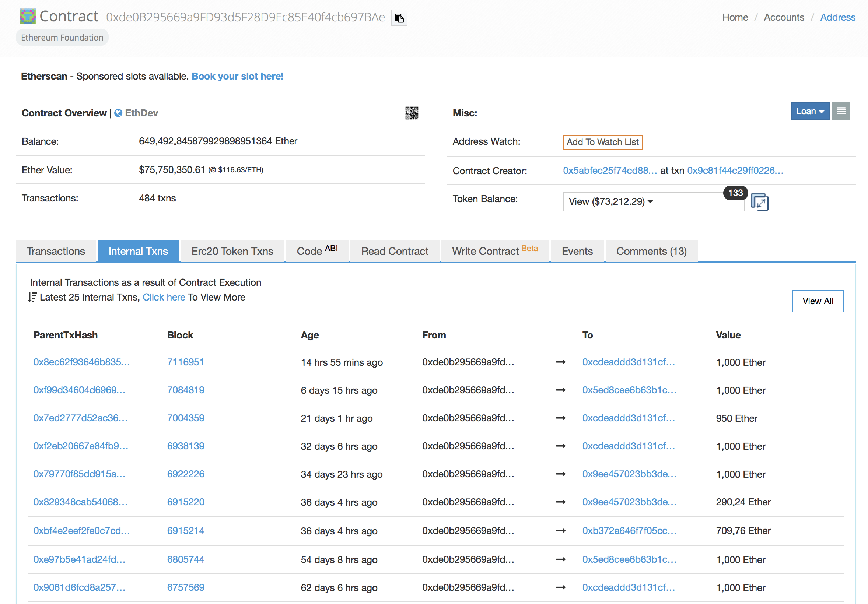Image resolution: width=868 pixels, height=604 pixels.
Task: Click the 484 txns count
Action: (157, 198)
